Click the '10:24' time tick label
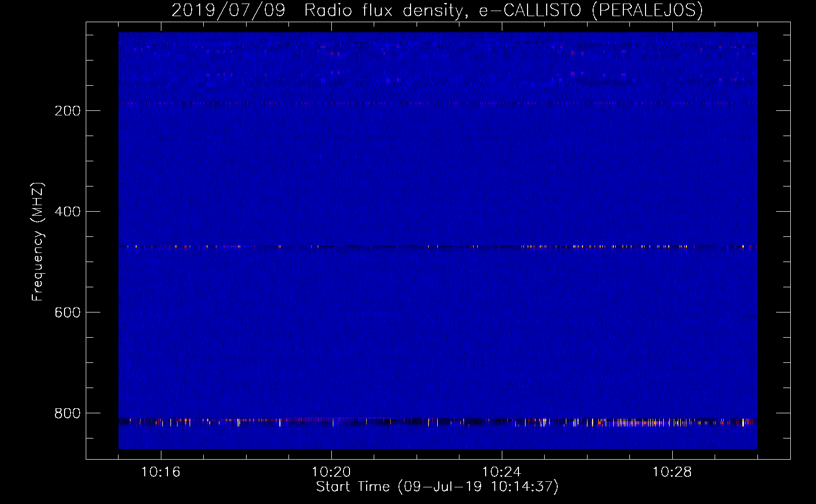The image size is (816, 504). 502,472
